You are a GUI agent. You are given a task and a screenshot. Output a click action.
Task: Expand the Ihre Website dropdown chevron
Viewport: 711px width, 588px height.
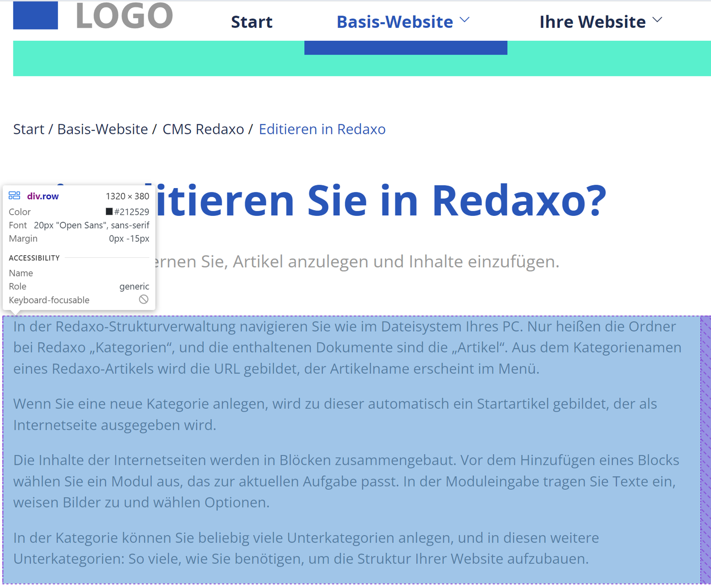[x=657, y=20]
